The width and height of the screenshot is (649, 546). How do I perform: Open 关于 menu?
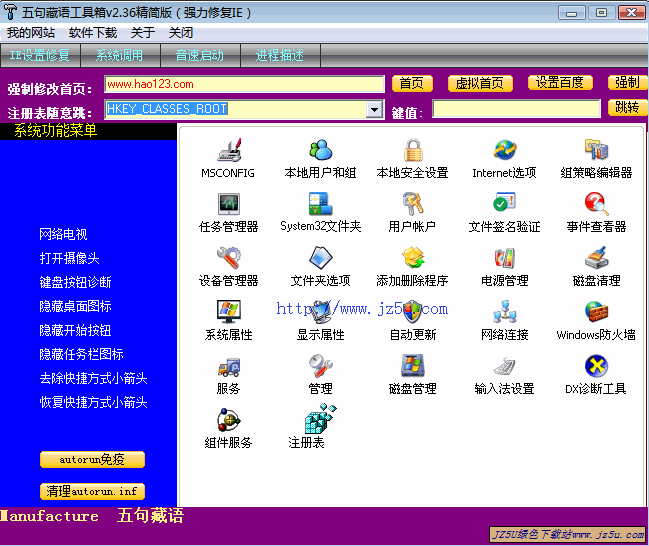[x=143, y=32]
